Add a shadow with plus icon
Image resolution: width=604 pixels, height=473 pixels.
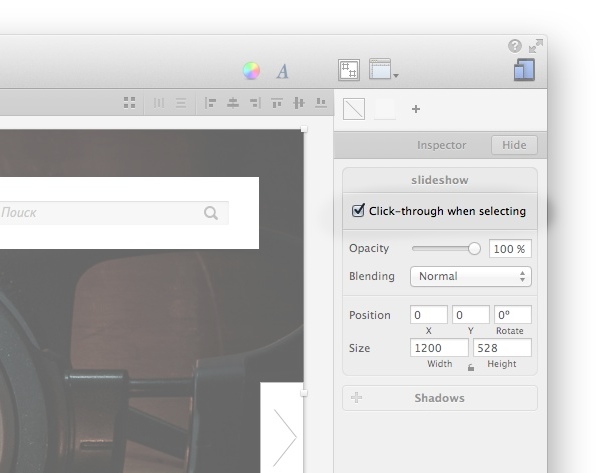356,398
